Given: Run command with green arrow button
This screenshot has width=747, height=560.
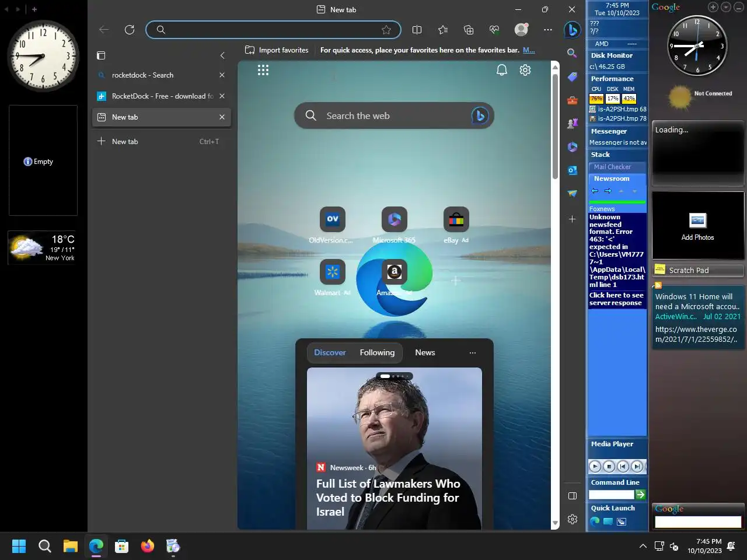Looking at the screenshot, I should [640, 495].
